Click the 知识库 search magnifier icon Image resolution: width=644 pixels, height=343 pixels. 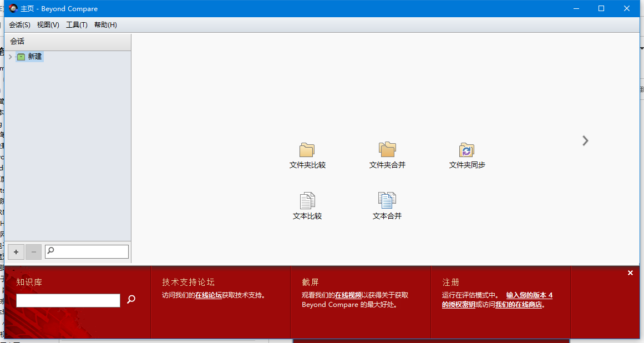click(131, 300)
